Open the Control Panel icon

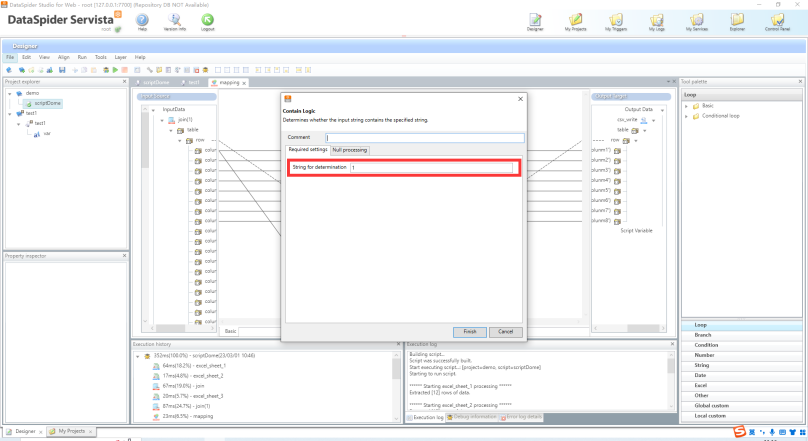(777, 21)
